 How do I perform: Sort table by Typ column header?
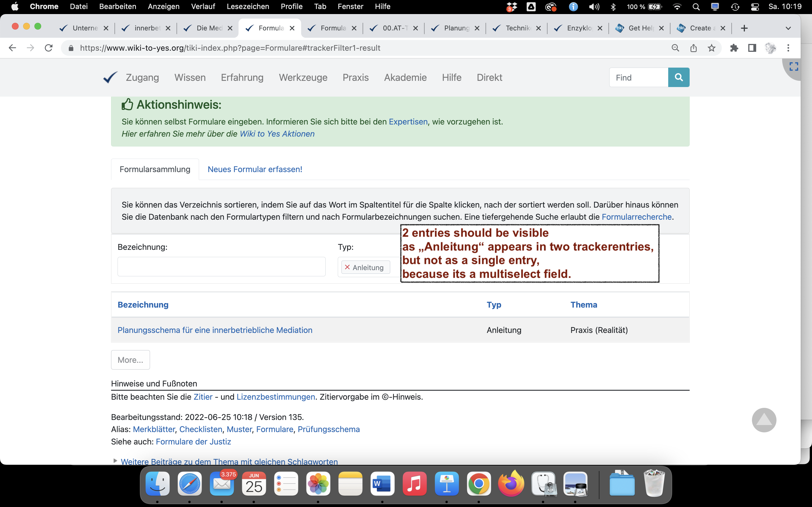494,304
